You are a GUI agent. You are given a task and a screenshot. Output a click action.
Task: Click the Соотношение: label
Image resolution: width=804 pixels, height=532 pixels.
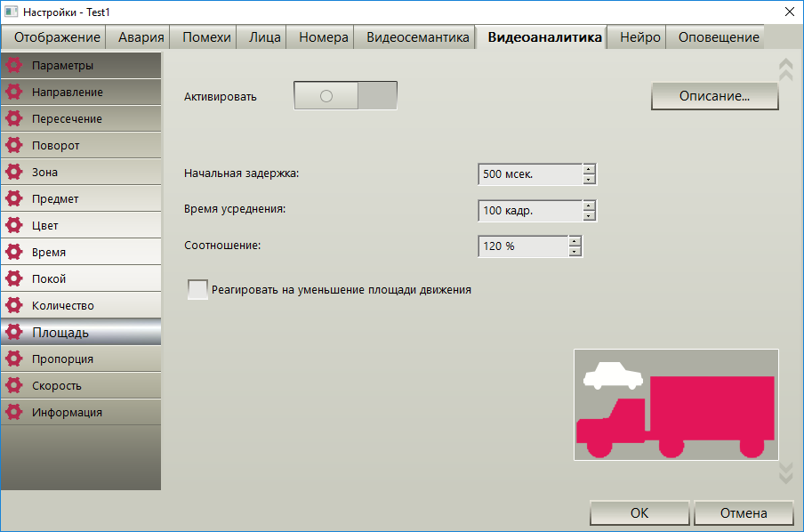coord(222,246)
